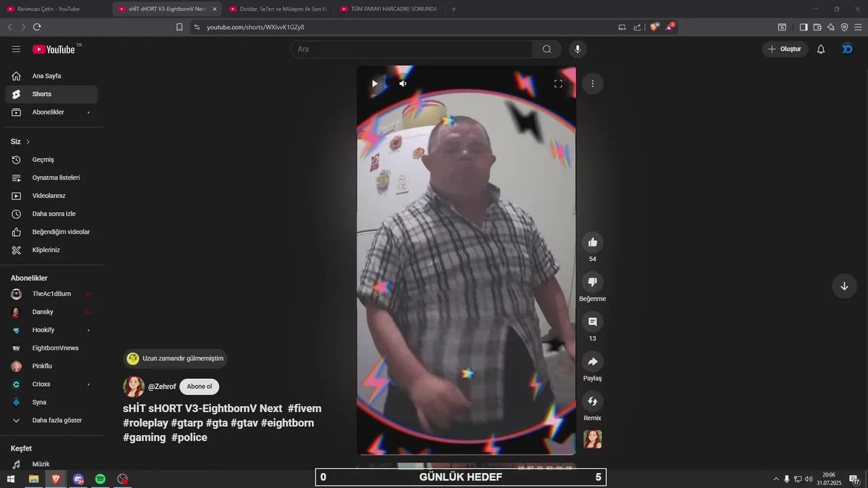Start voice search with the microphone
Viewport: 868px width, 488px height.
(578, 49)
